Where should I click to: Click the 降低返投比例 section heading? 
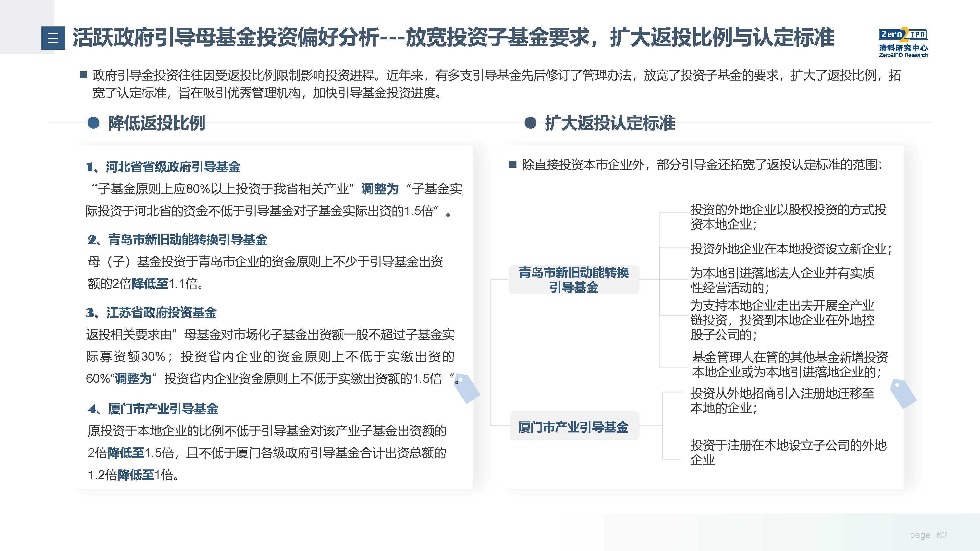(x=156, y=123)
